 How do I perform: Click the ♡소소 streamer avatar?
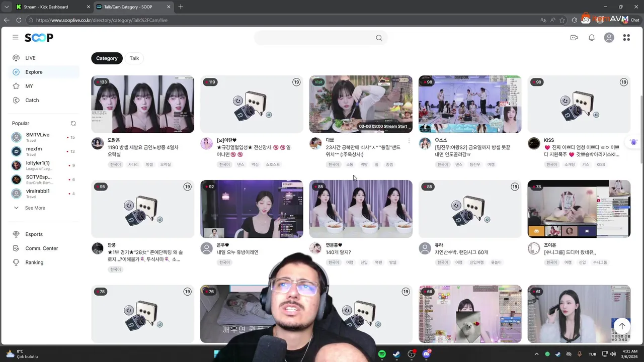(x=425, y=143)
